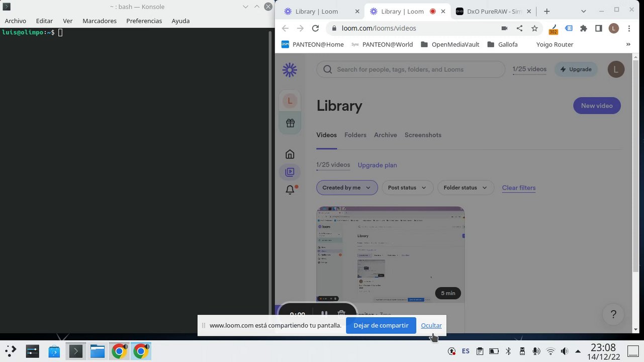Open the Home icon in Loom sidebar
Image resolution: width=644 pixels, height=362 pixels.
tap(290, 154)
